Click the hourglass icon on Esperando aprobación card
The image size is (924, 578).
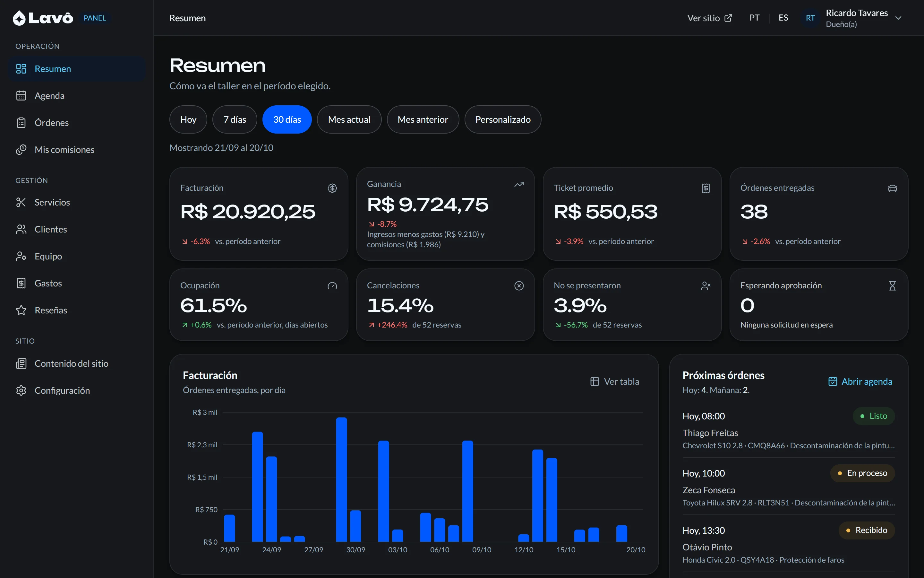click(892, 285)
